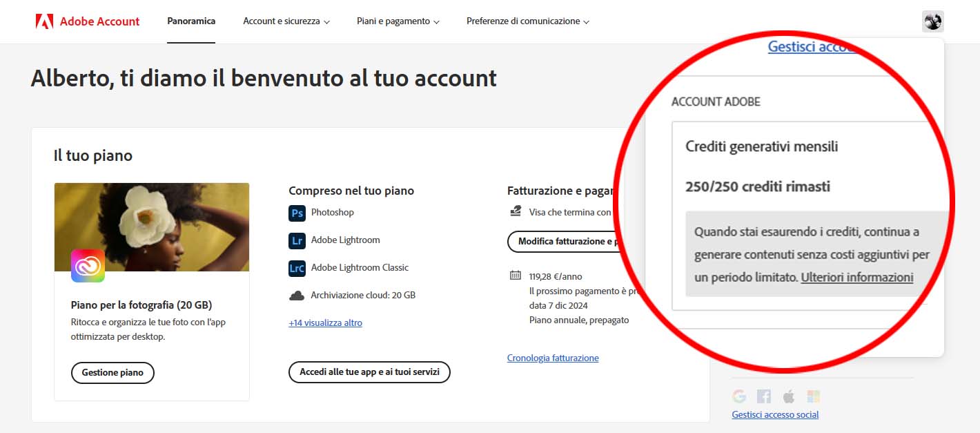This screenshot has width=980, height=433.
Task: Click the Apple social login icon
Action: point(789,396)
